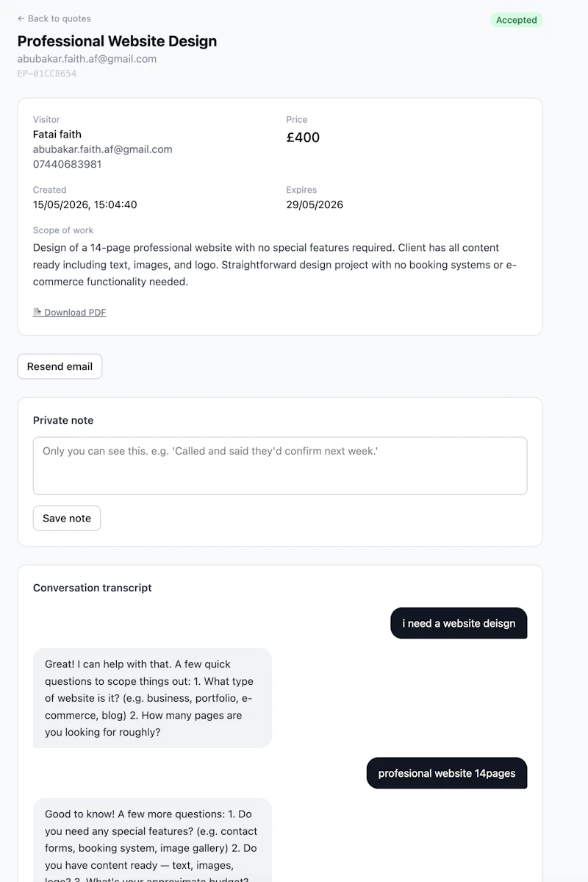The width and height of the screenshot is (588, 882).
Task: Go back to quotes list
Action: pyautogui.click(x=54, y=18)
